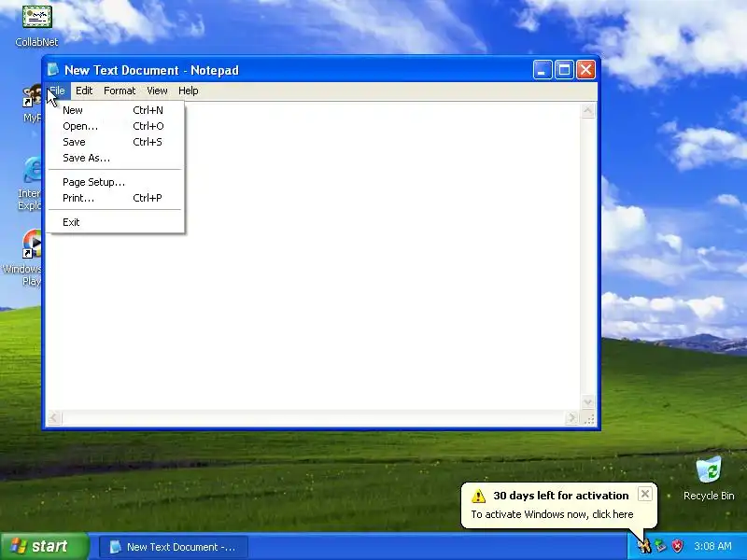This screenshot has height=560, width=747.
Task: Choose Print... from the File menu
Action: [x=116, y=198]
